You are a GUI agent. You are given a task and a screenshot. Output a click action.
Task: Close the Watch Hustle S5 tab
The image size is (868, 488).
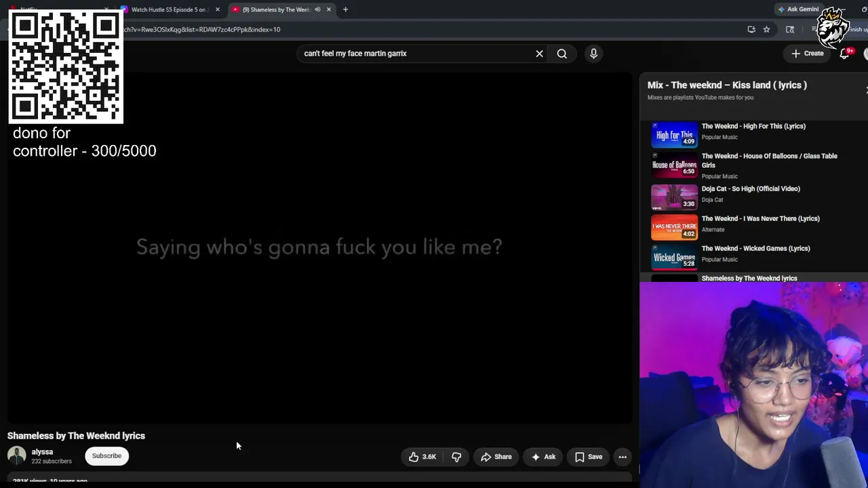(x=217, y=9)
